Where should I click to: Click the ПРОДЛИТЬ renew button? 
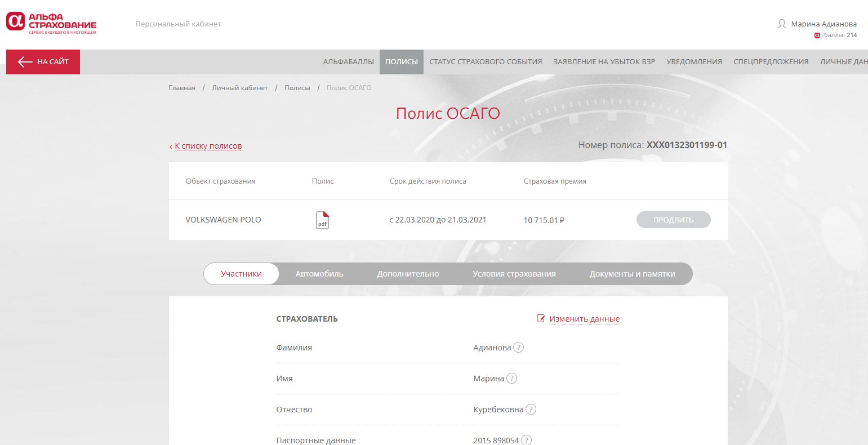[673, 220]
